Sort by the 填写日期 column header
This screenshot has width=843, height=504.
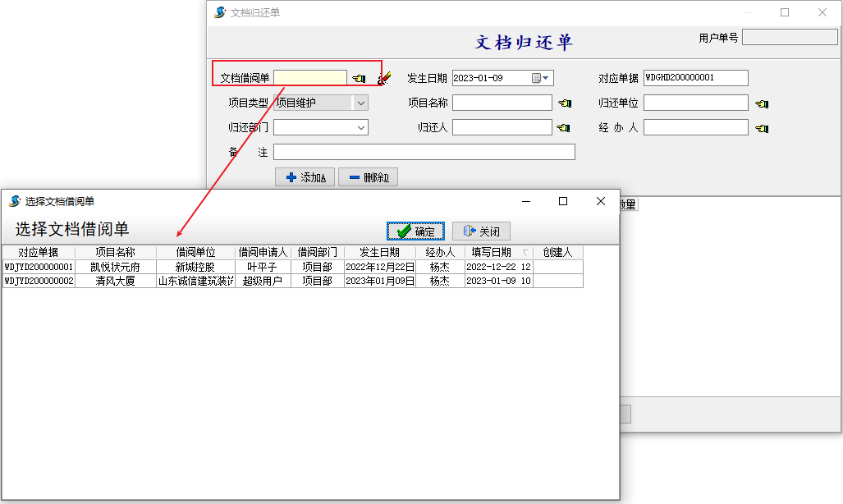coord(491,252)
